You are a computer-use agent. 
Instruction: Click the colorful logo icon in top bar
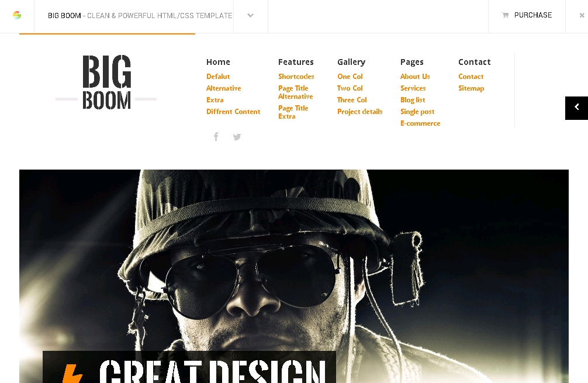17,15
